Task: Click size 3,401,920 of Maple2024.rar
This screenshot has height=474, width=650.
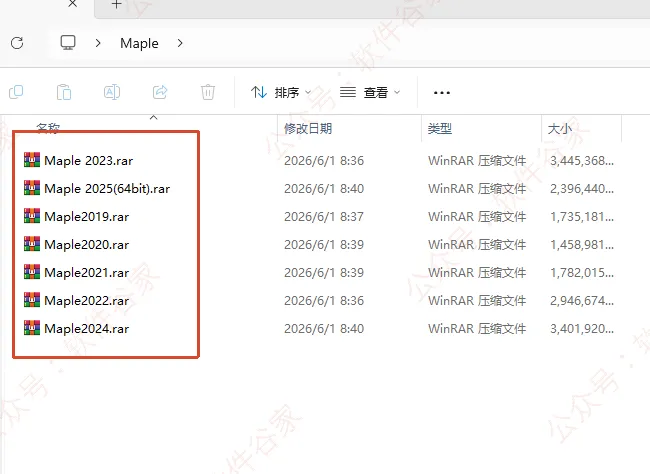Action: (582, 328)
